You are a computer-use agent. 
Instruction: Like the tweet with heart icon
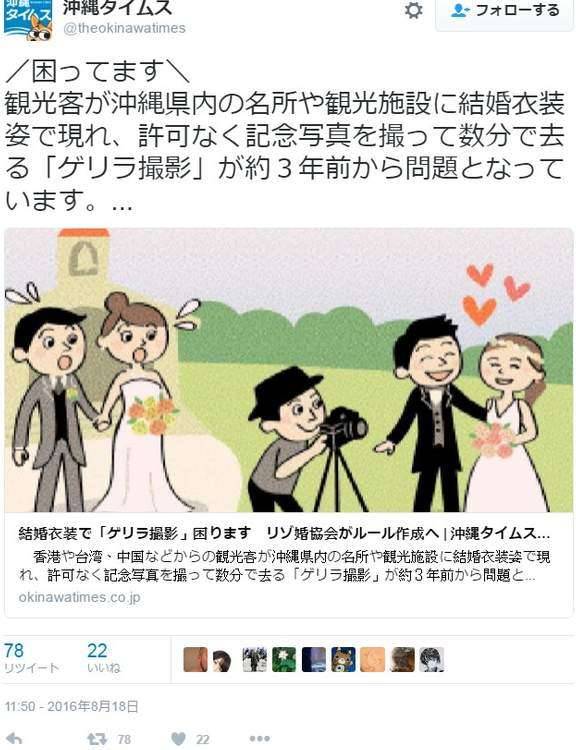[178, 739]
